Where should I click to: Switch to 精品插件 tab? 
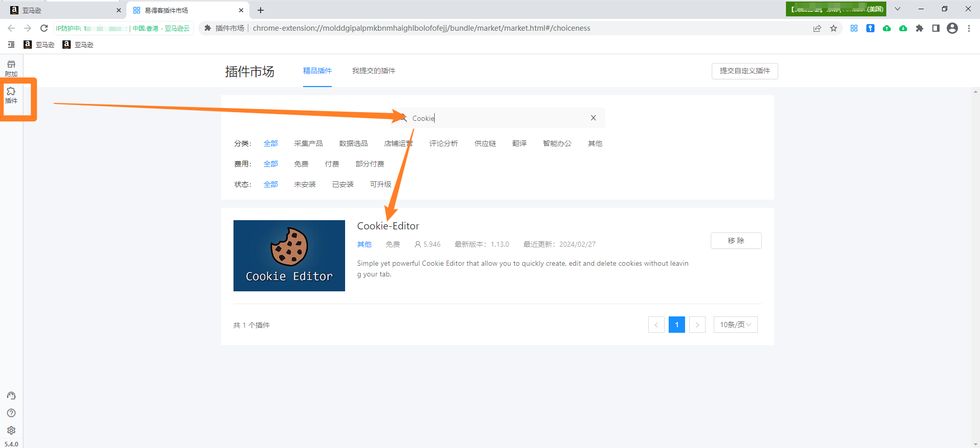pos(317,71)
